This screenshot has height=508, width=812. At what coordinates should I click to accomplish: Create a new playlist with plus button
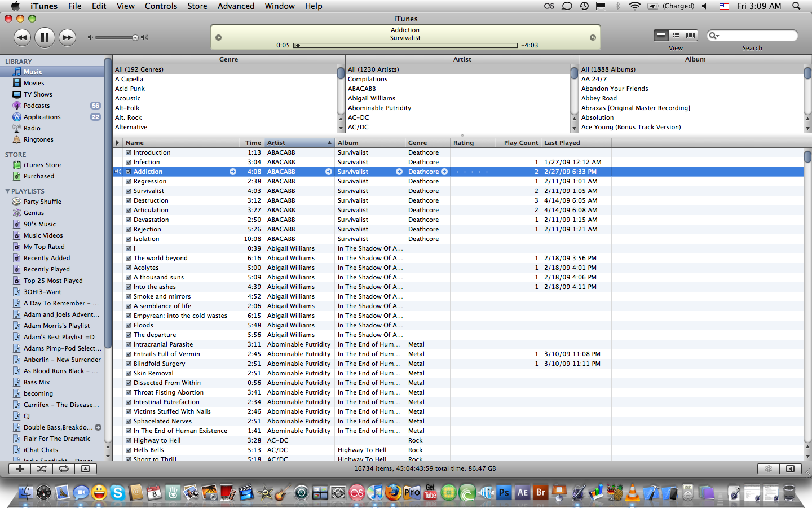point(20,468)
